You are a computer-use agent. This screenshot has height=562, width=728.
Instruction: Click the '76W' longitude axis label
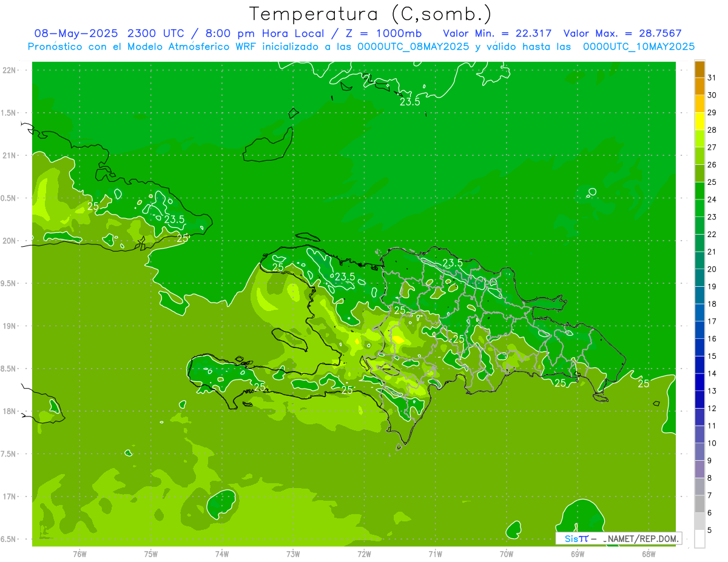pyautogui.click(x=79, y=554)
